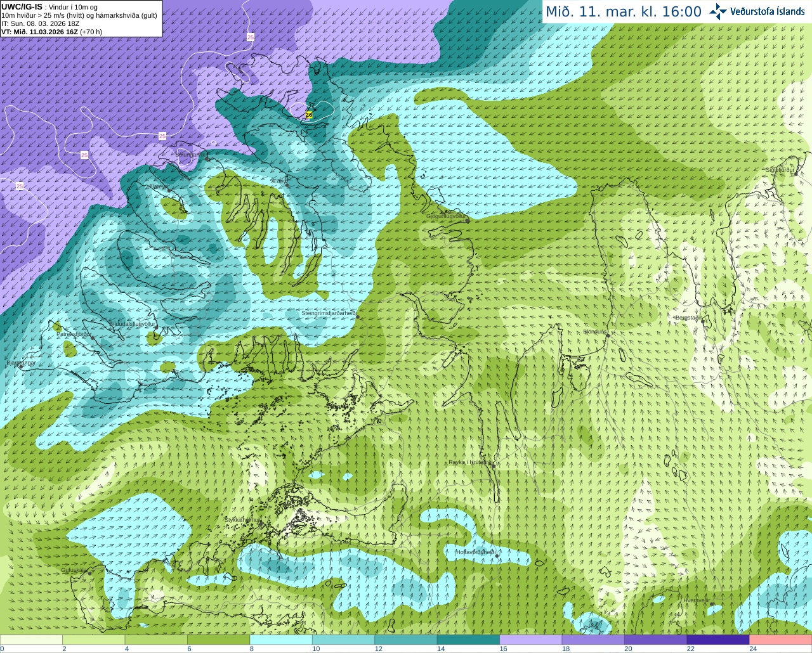Select the Siglufjörður station label
Image resolution: width=812 pixels, height=653 pixels.
[x=780, y=170]
